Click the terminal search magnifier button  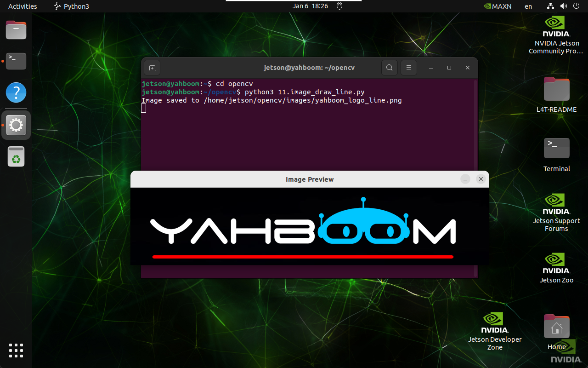pos(389,68)
